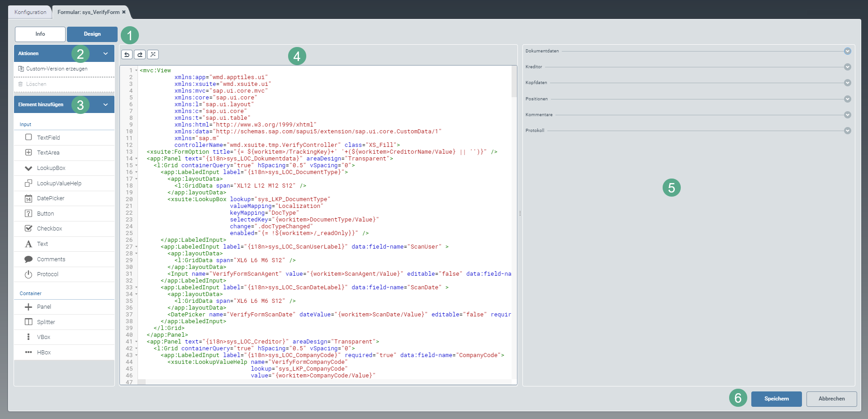Add a Comments element

[x=51, y=259]
